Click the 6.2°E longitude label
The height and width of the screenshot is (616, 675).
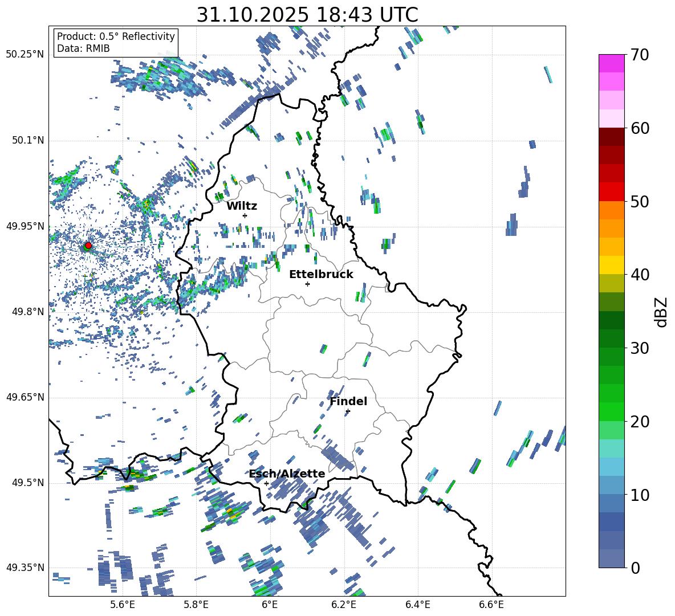click(x=344, y=605)
